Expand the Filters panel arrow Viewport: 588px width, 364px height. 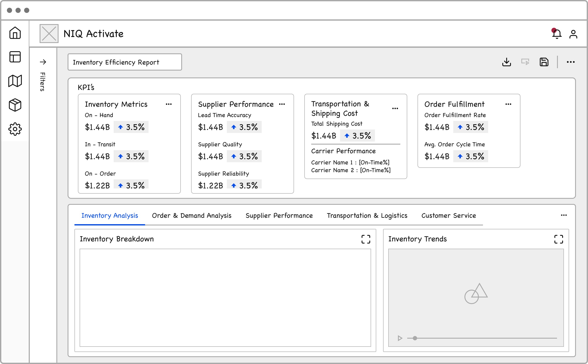pos(43,62)
